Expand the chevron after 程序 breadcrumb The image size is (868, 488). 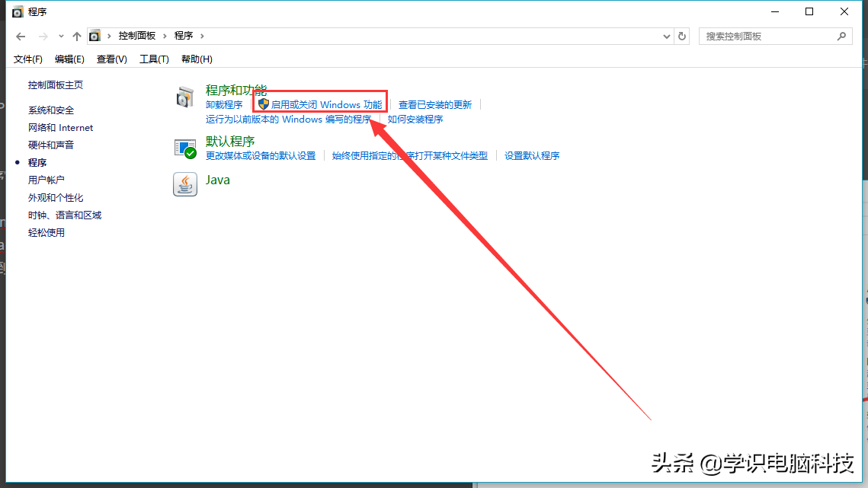click(x=202, y=36)
